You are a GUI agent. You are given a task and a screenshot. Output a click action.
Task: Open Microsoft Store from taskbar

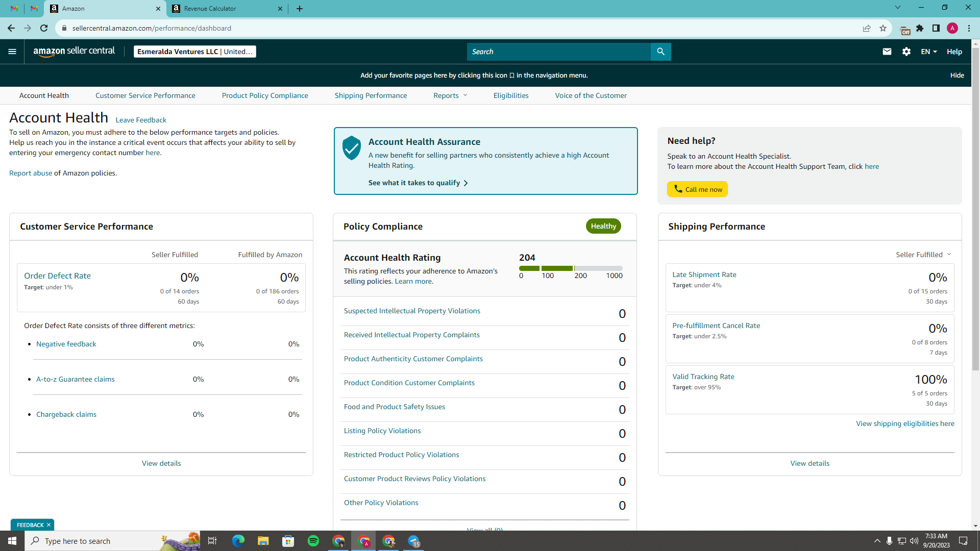point(288,541)
